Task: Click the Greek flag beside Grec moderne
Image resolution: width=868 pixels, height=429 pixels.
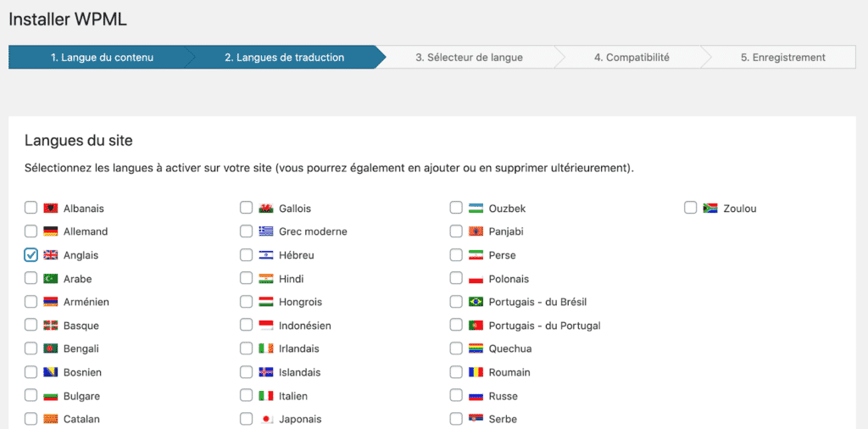Action: coord(266,231)
